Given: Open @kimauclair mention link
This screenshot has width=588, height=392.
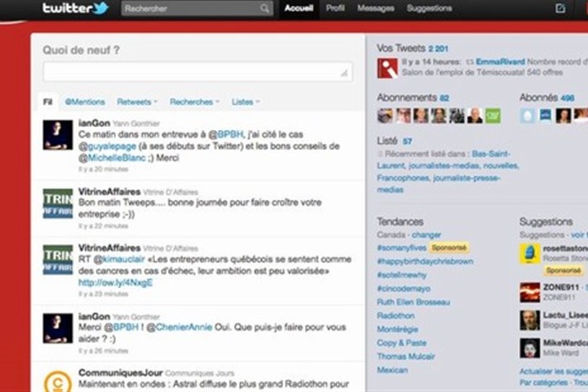Looking at the screenshot, I should click(x=119, y=259).
